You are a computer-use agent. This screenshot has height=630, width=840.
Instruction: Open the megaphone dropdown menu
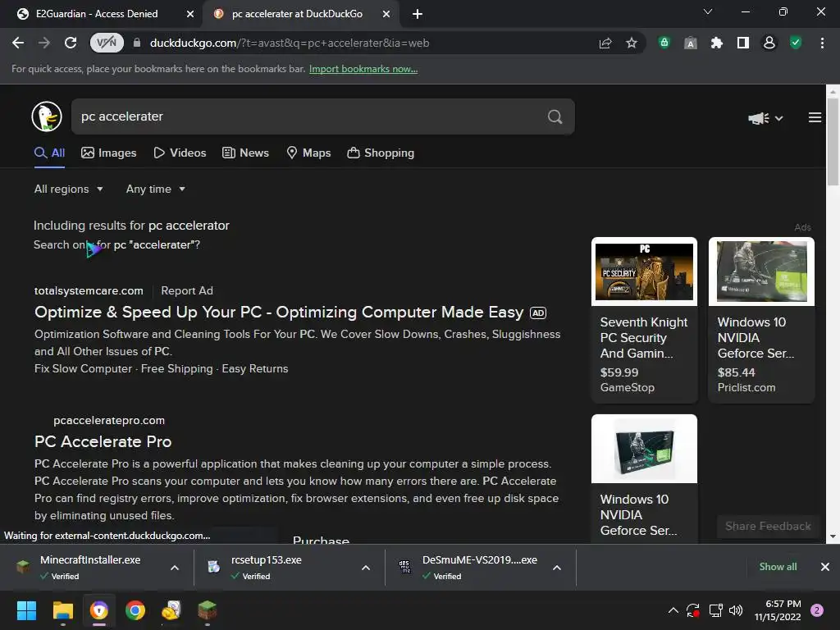[765, 118]
